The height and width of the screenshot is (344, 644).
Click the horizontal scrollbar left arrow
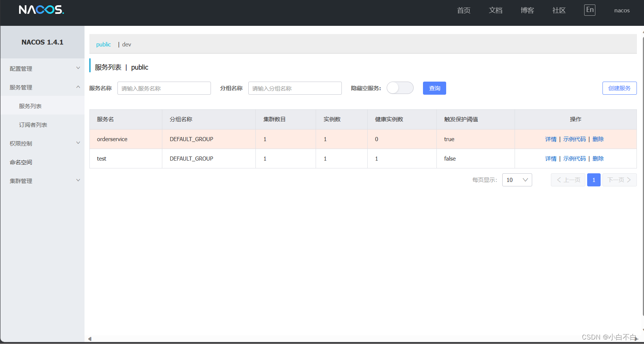[90, 339]
